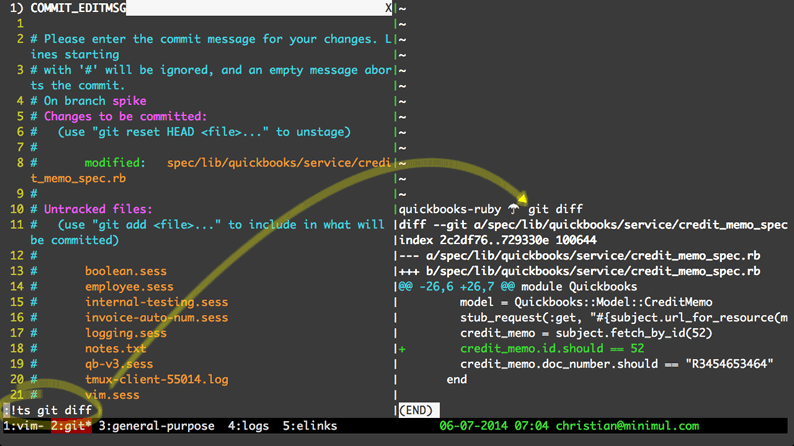Click the 'index 2c2df76..729330e 100644' line

(498, 240)
